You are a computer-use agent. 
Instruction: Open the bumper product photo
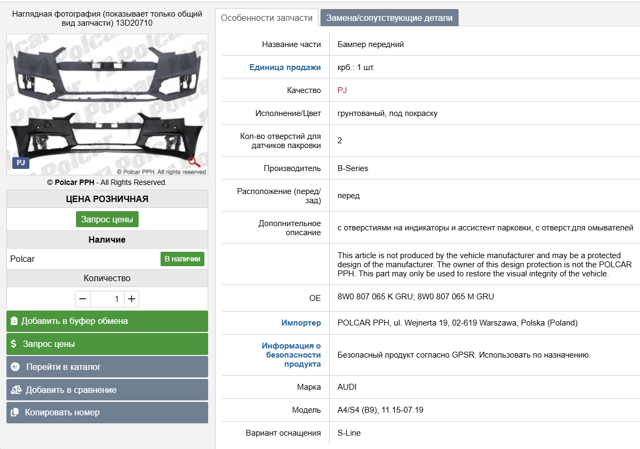(x=107, y=104)
